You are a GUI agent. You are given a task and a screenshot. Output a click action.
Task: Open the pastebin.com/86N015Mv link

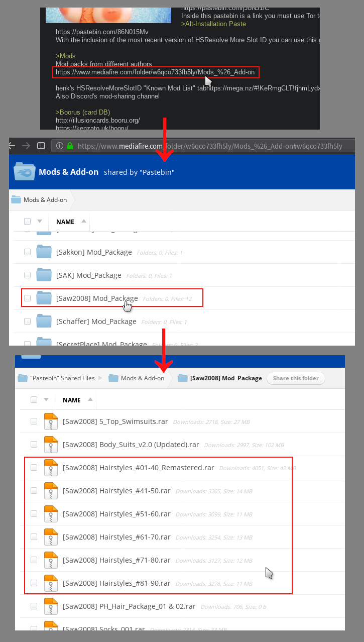click(102, 32)
